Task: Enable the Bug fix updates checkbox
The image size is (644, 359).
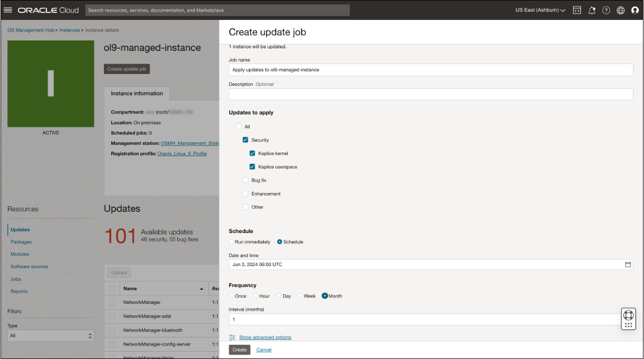Action: [245, 180]
